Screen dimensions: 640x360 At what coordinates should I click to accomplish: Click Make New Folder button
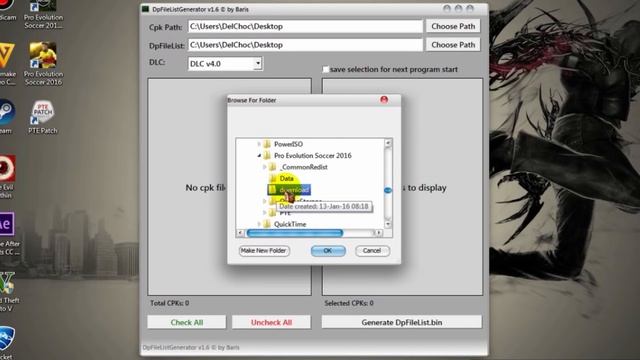264,251
